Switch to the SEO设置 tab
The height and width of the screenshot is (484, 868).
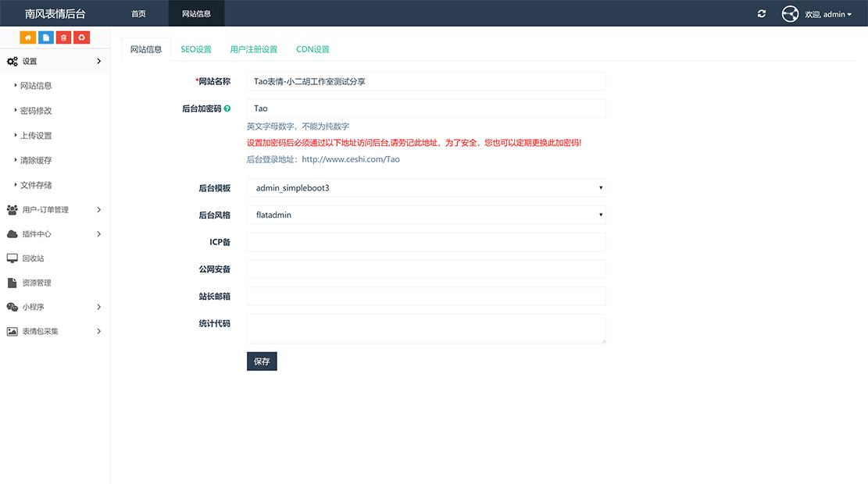(195, 48)
